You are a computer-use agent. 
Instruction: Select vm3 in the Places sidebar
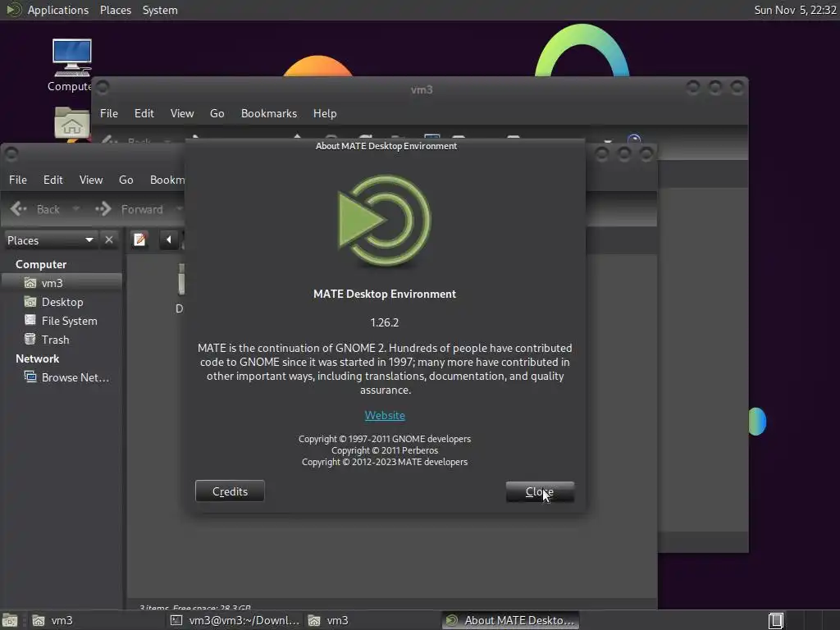point(62,283)
